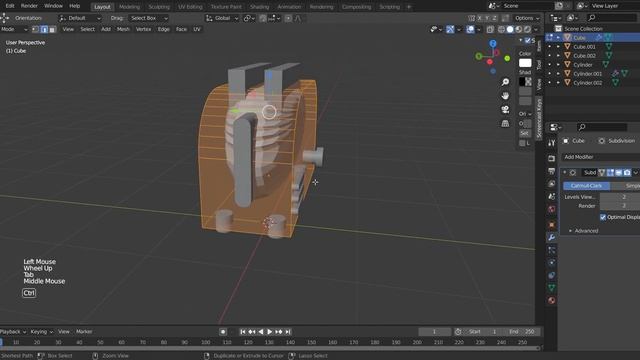The width and height of the screenshot is (640, 360).
Task: Open the Object Constraints properties tab icon
Action: (551, 275)
